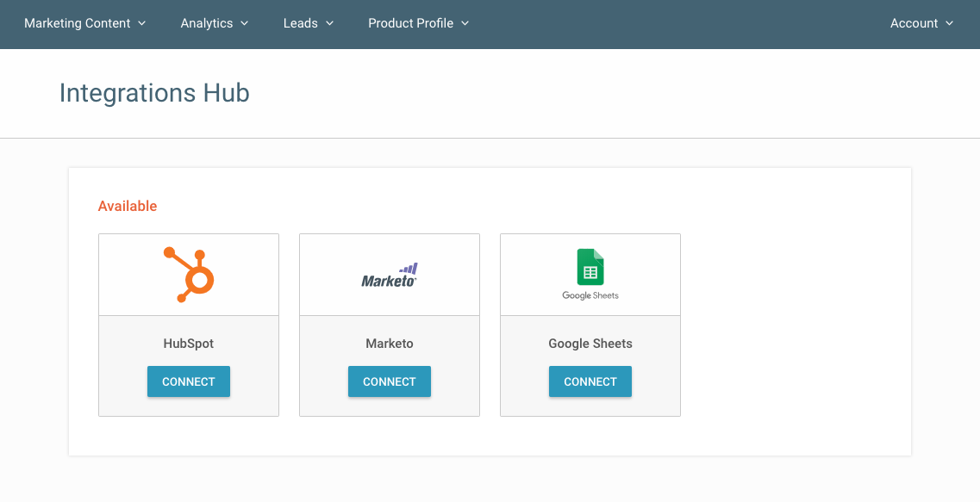Open the Leads menu
This screenshot has height=502, width=980.
point(308,23)
